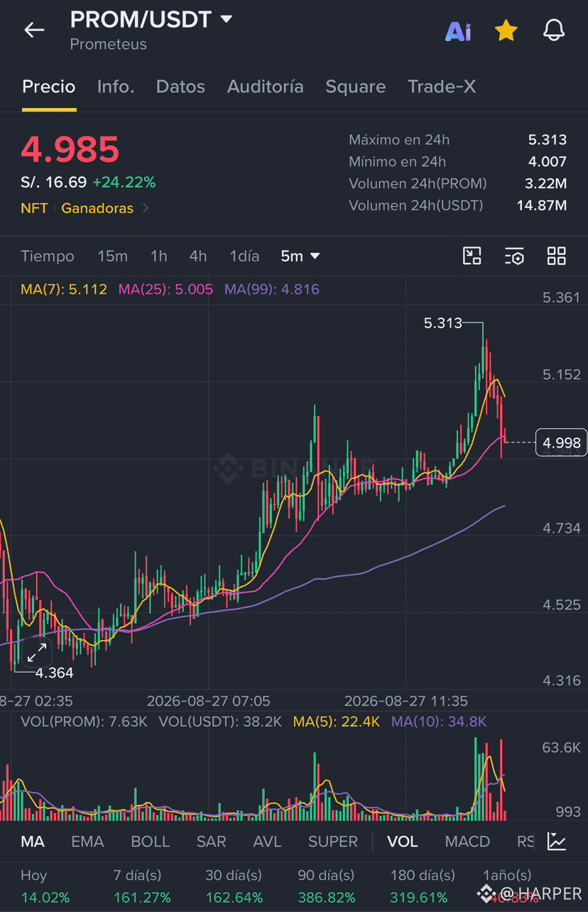The width and height of the screenshot is (588, 912).
Task: Open the 5m interval dropdown
Action: (300, 256)
